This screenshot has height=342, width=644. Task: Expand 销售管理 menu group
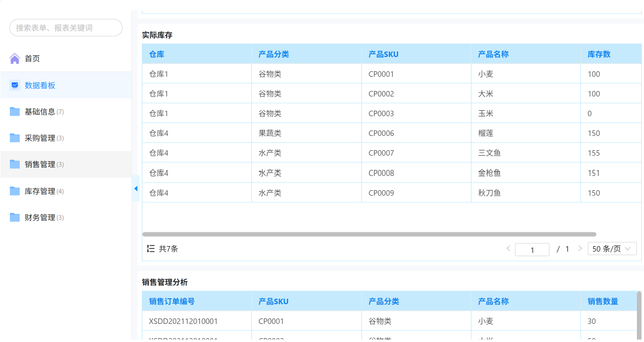66,164
